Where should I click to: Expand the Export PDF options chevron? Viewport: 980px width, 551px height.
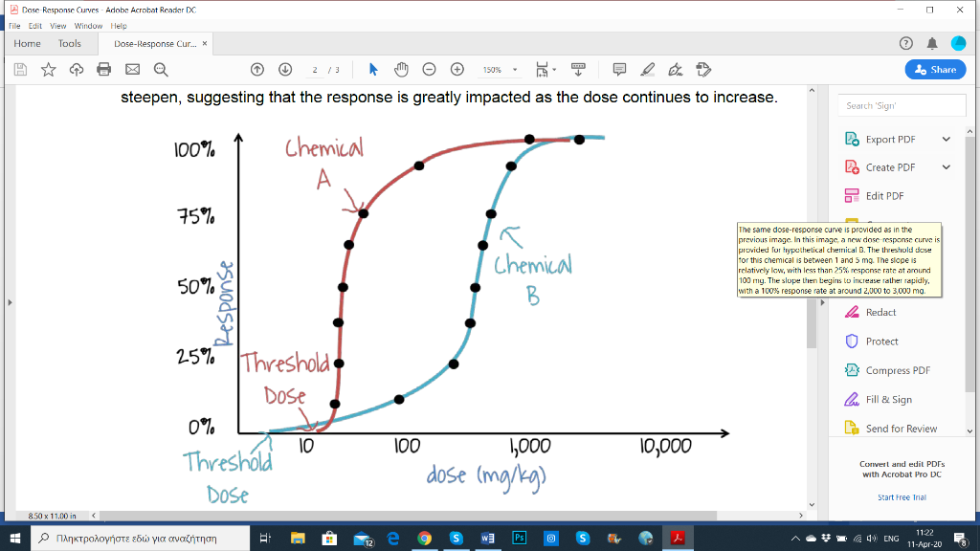946,139
